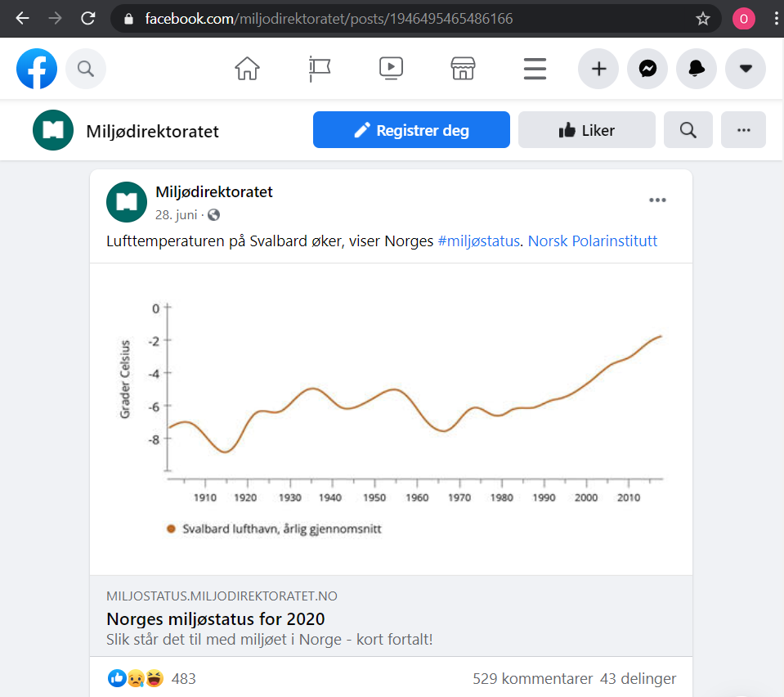Click the Liker thumbs-up button

(x=586, y=129)
